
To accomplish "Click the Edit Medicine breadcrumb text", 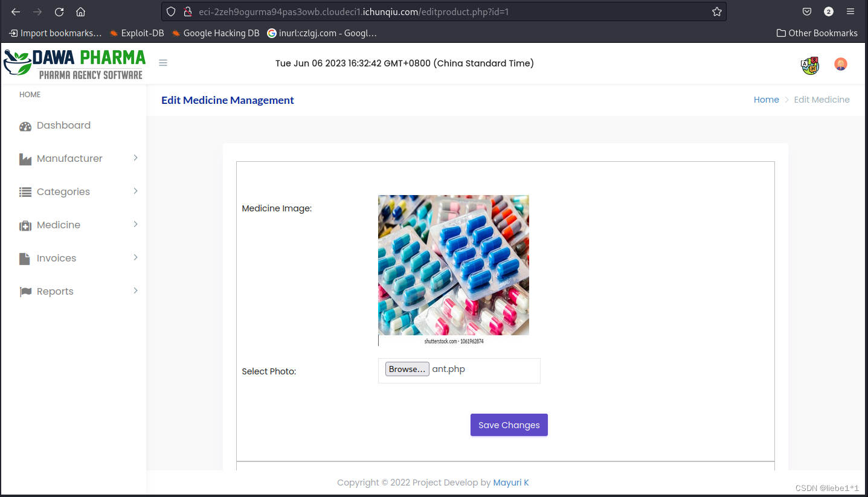I will [821, 100].
